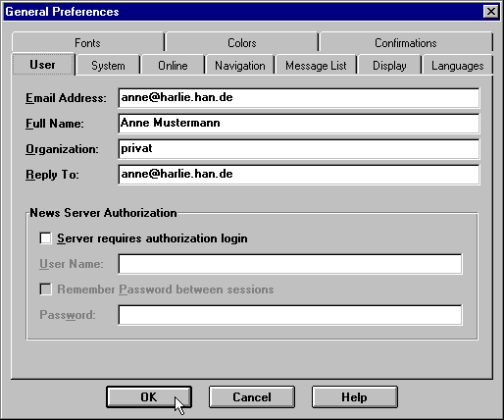Open the Fonts tab
The image size is (504, 420).
tap(87, 43)
